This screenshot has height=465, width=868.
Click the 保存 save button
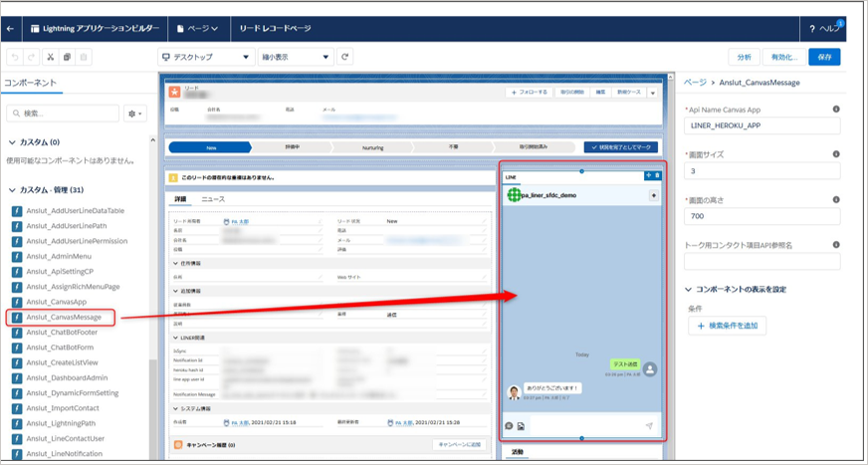tap(824, 57)
